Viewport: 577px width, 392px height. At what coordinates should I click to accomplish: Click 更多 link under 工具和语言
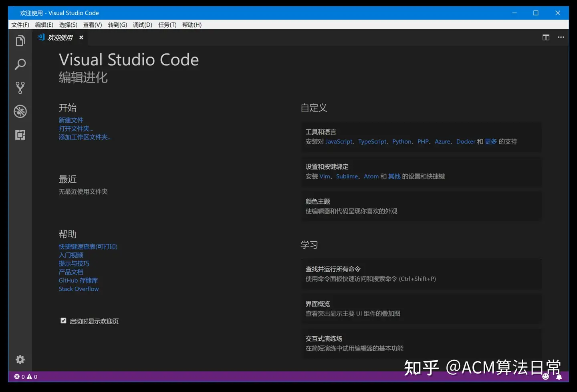click(491, 141)
